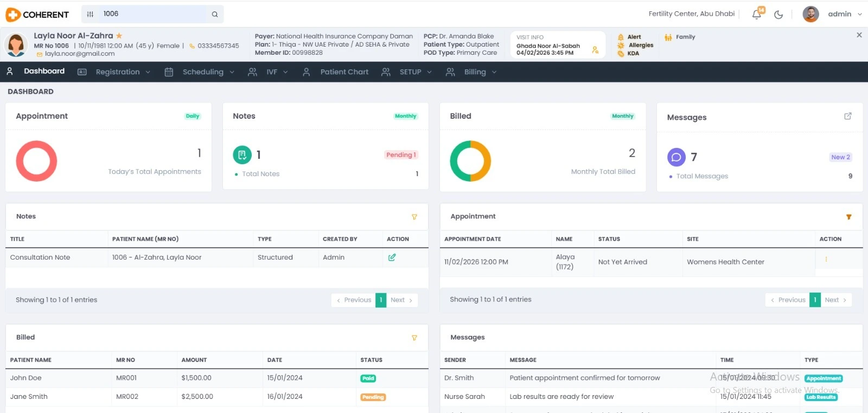Viewport: 868px width, 413px height.
Task: Click the patient search input field
Action: tap(152, 14)
